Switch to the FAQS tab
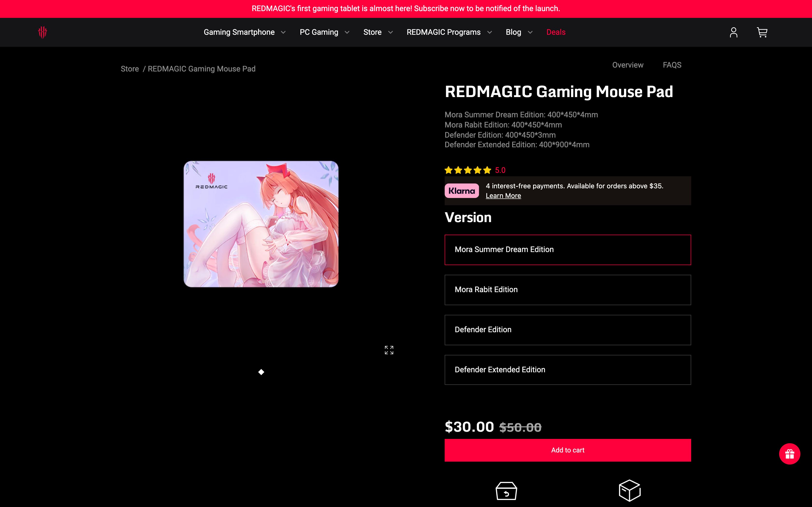Image resolution: width=812 pixels, height=507 pixels. [672, 65]
